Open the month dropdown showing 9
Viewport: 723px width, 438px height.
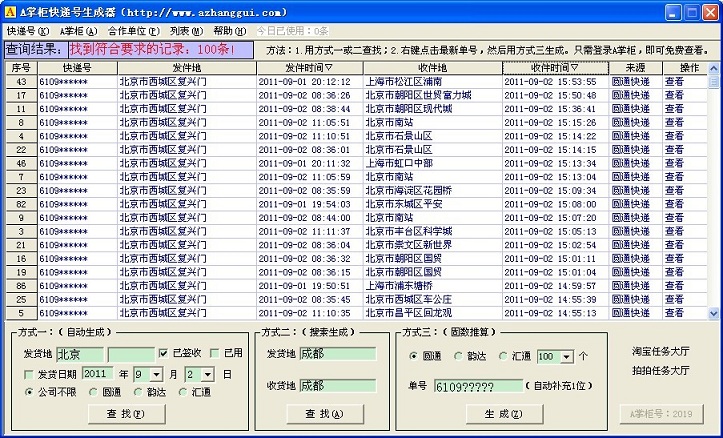(x=157, y=374)
